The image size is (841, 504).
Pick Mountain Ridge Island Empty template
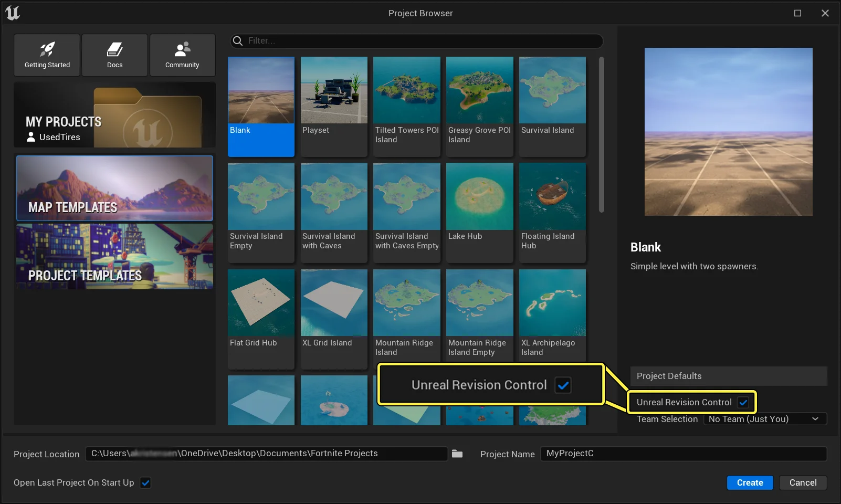pyautogui.click(x=480, y=317)
